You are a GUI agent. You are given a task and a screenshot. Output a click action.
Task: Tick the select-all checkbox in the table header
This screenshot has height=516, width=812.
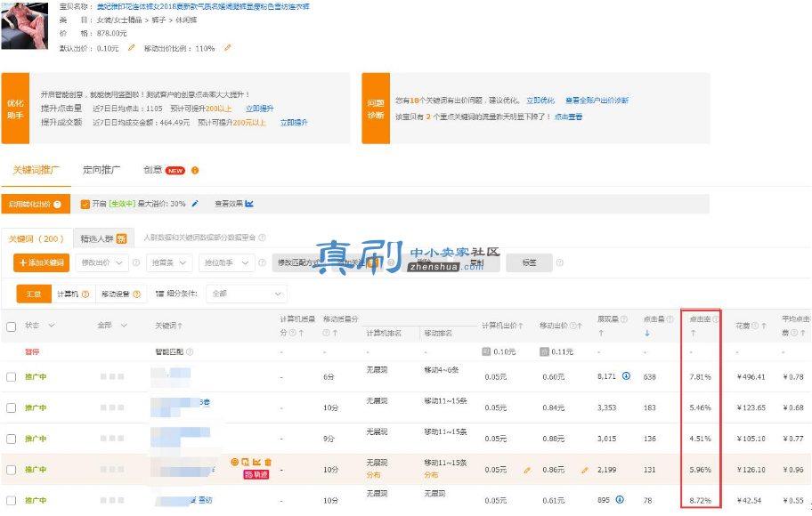click(11, 327)
